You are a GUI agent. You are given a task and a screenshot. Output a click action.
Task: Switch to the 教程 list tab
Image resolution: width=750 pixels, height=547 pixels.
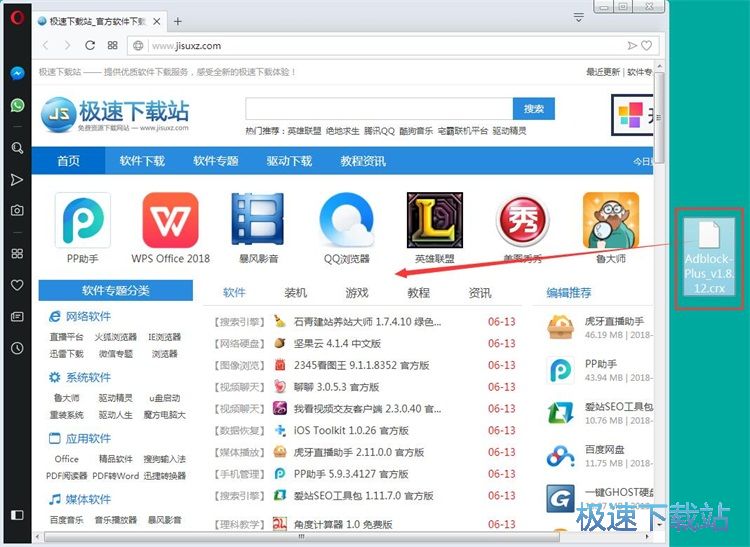click(x=419, y=293)
